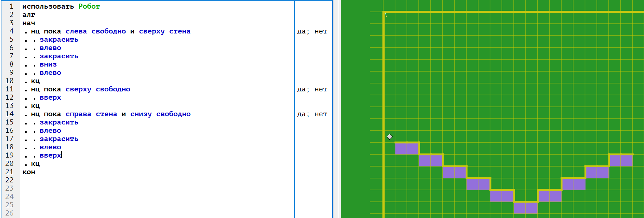Place cursor after вверх on line 19
The image size is (644, 218).
(x=62, y=155)
